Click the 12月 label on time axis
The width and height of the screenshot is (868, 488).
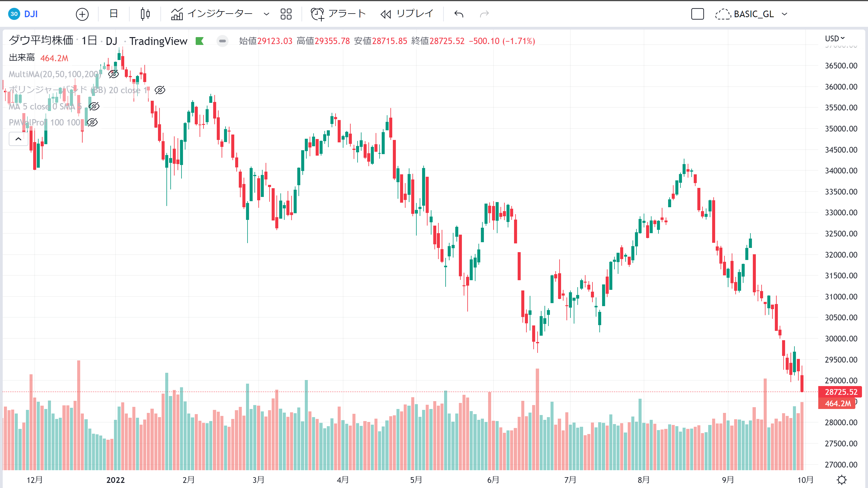(35, 480)
